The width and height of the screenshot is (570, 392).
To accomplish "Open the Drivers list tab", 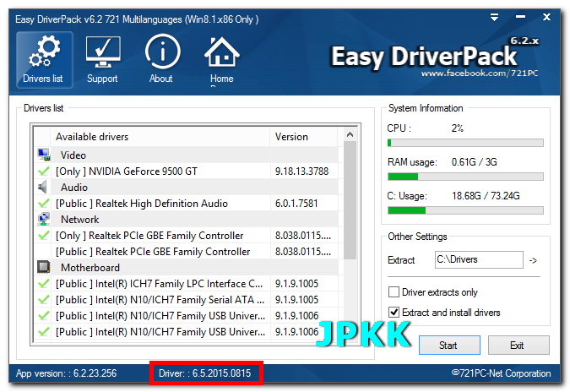I will coord(45,60).
